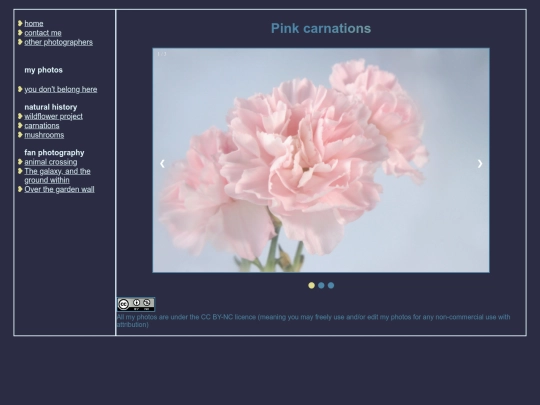Viewport: 540px width, 405px height.
Task: Select the first yellow slideshow dot
Action: 311,285
